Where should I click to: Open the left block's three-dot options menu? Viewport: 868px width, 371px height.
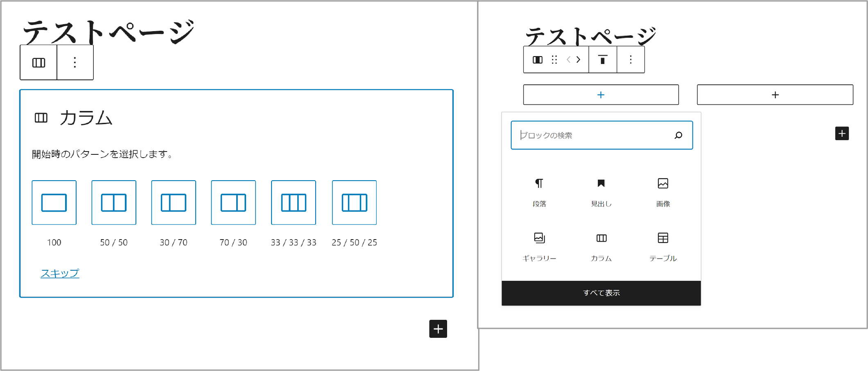[x=75, y=63]
